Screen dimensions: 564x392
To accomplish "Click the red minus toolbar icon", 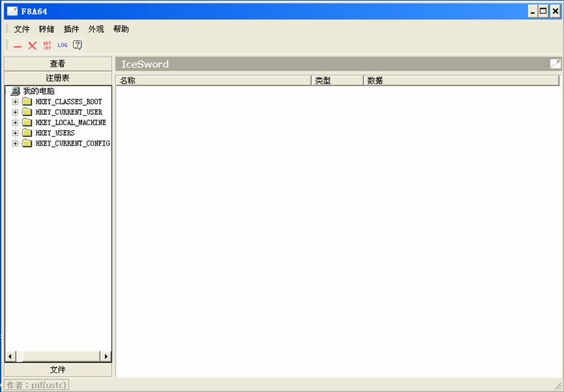I will 17,46.
